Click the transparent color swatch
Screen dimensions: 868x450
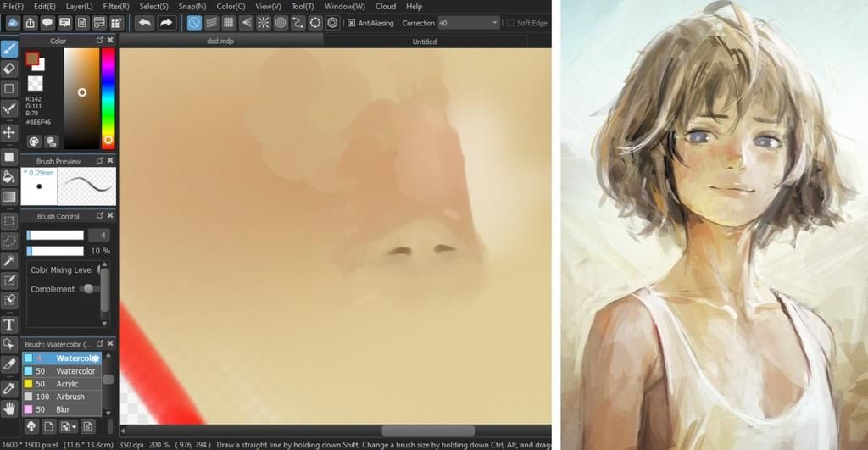(35, 83)
